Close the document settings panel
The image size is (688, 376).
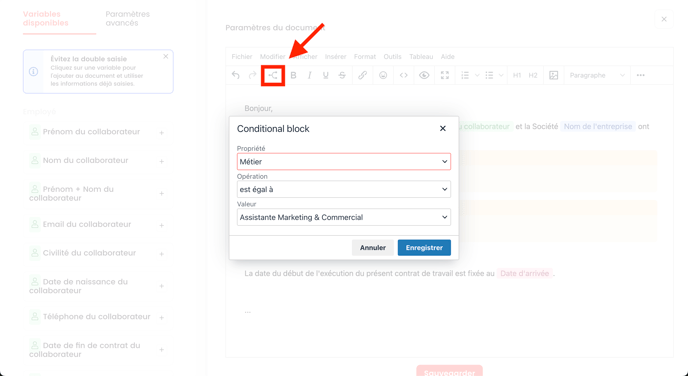pos(664,19)
